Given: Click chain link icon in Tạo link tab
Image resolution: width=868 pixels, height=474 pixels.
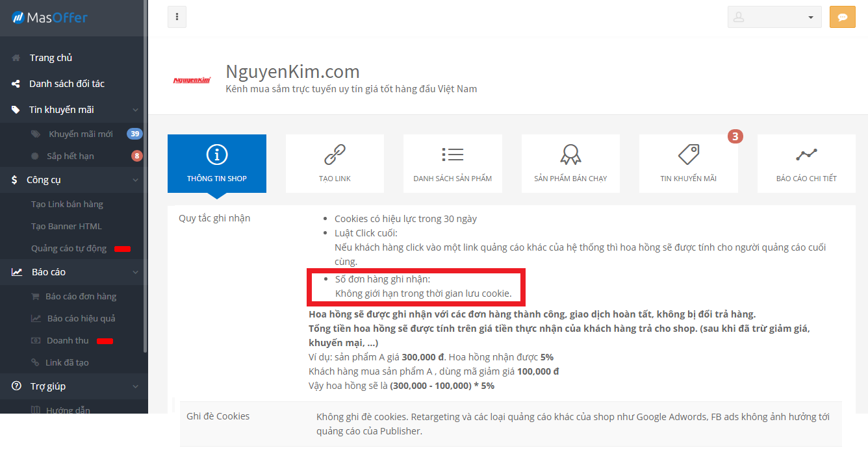Looking at the screenshot, I should click(x=335, y=155).
